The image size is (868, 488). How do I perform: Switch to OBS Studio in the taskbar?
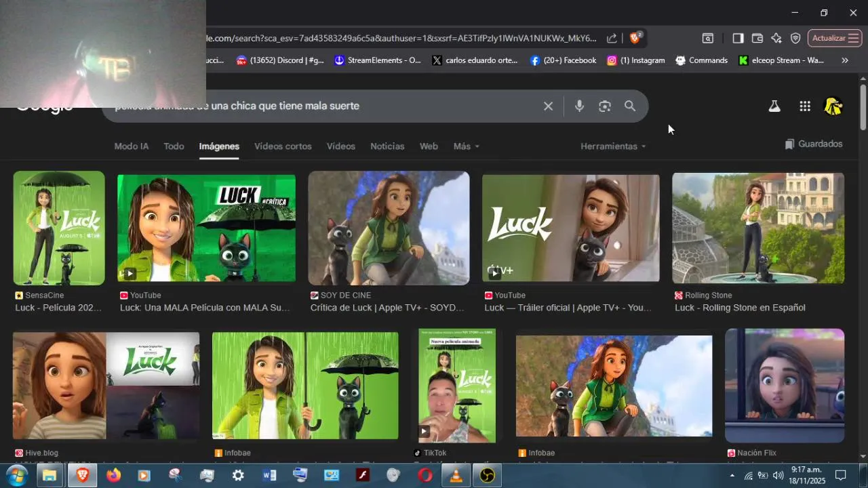coord(488,475)
